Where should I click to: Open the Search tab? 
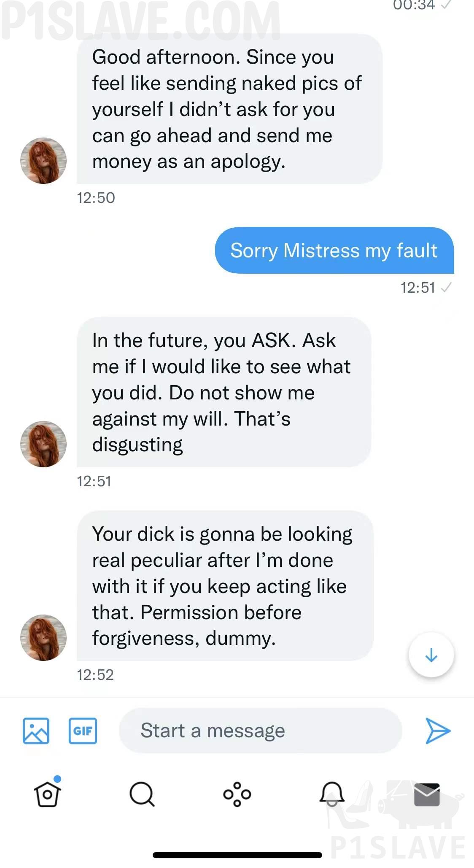tap(142, 794)
